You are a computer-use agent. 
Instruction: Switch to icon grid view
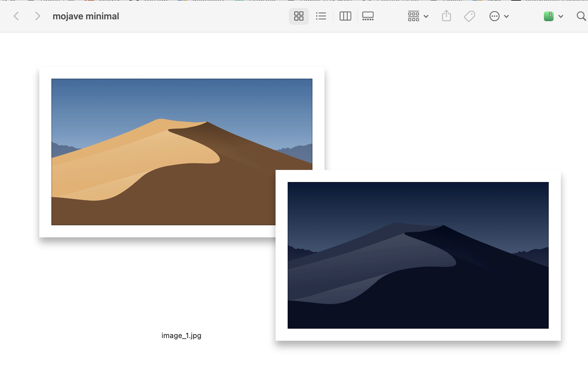point(299,16)
